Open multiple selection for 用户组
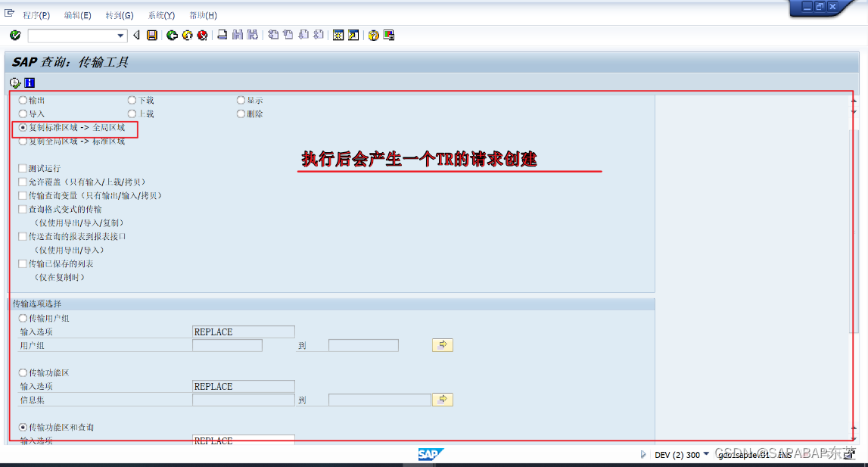The height and width of the screenshot is (467, 868). pyautogui.click(x=442, y=345)
